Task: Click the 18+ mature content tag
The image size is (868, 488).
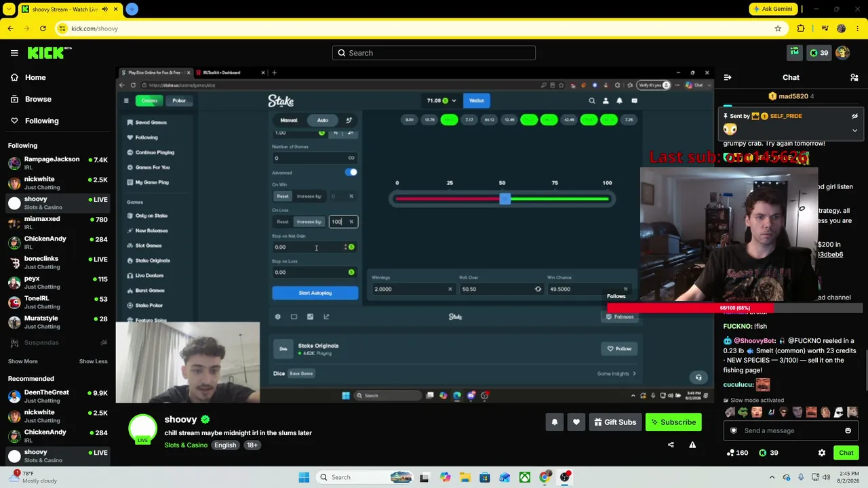Action: coord(252,445)
